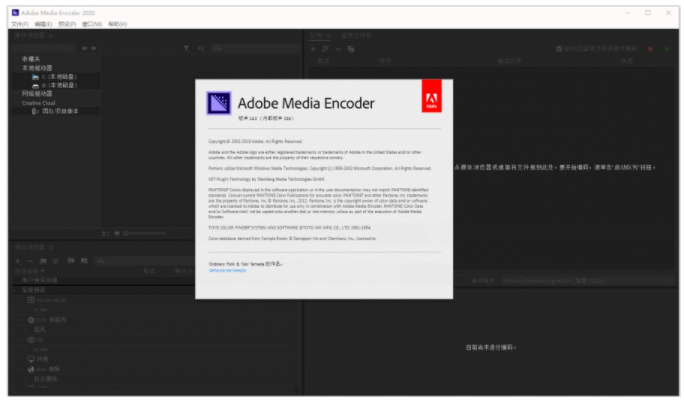Click the media browser filter icon
The width and height of the screenshot is (684, 401).
tap(187, 48)
